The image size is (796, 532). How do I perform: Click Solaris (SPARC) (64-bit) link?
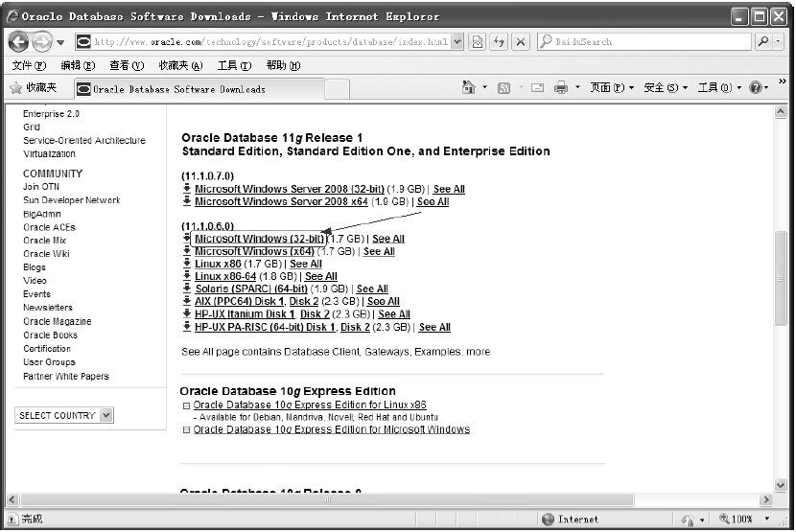point(251,289)
